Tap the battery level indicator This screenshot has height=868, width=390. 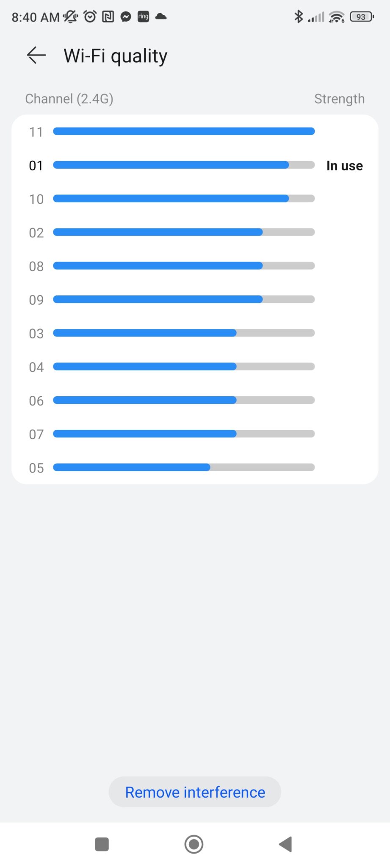tap(362, 17)
